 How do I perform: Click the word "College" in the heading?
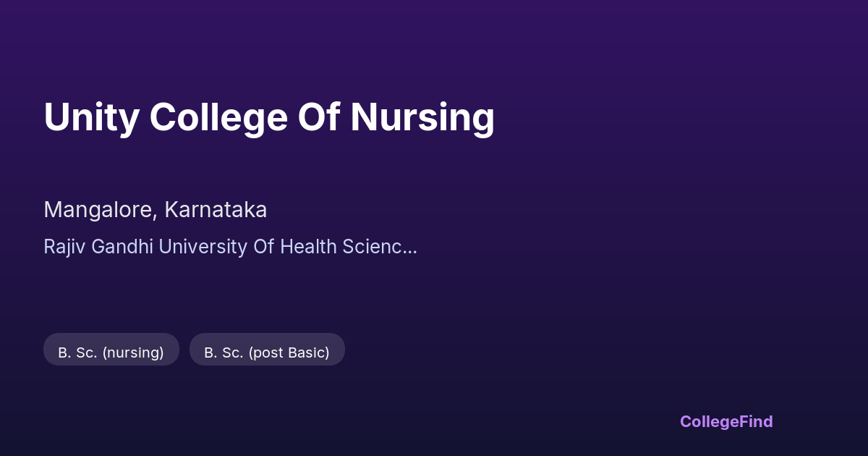tap(218, 117)
